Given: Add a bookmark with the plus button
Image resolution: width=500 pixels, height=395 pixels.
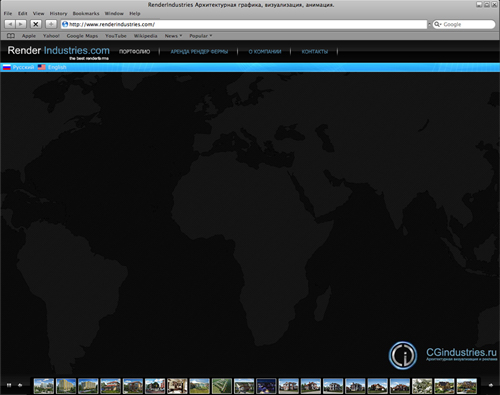Looking at the screenshot, I should [x=51, y=24].
